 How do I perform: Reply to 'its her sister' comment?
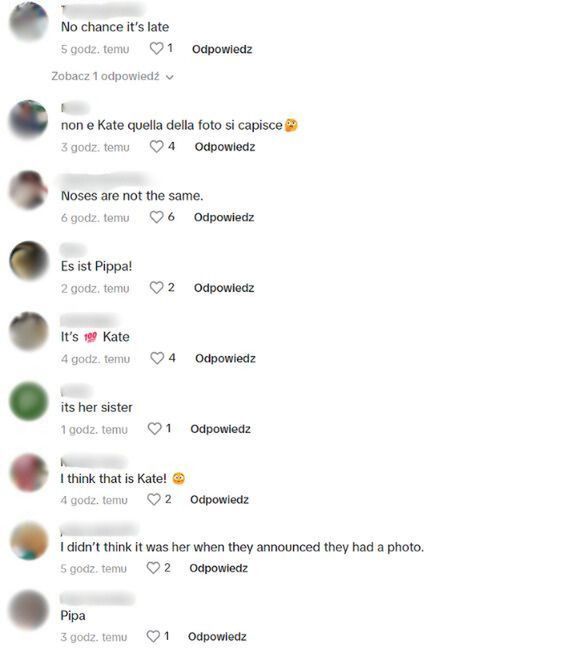(x=221, y=429)
